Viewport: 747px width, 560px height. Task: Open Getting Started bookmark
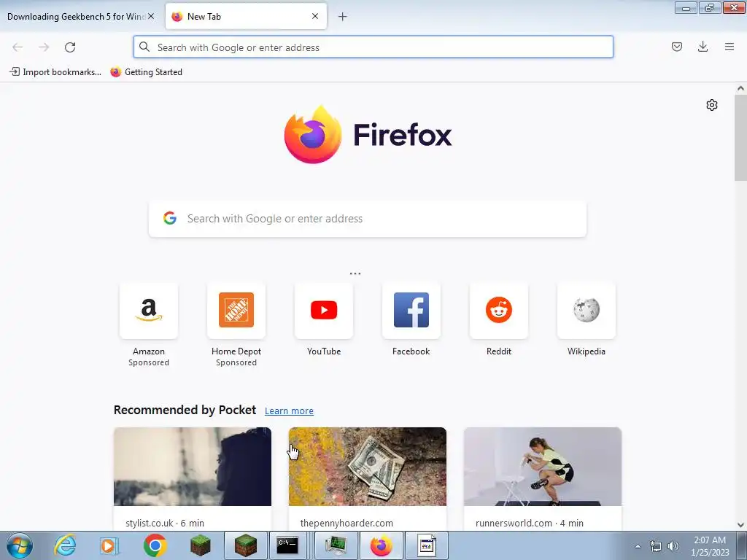(x=146, y=72)
